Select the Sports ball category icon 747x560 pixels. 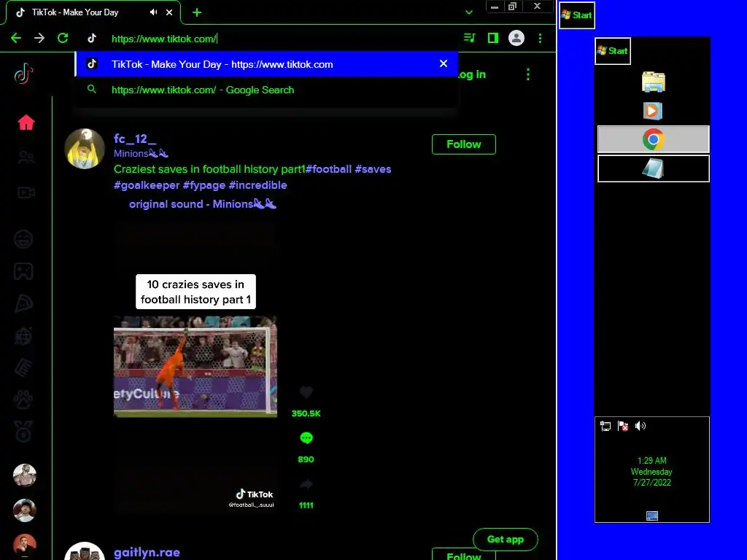[23, 335]
